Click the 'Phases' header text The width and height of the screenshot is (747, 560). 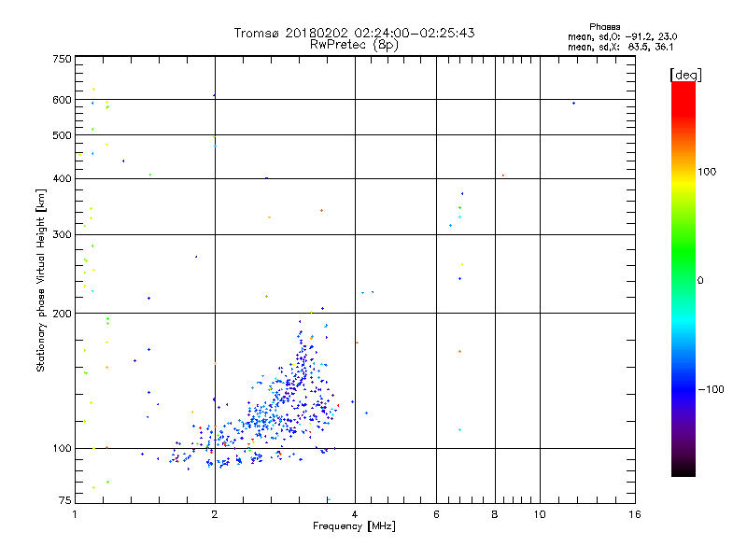pyautogui.click(x=604, y=27)
